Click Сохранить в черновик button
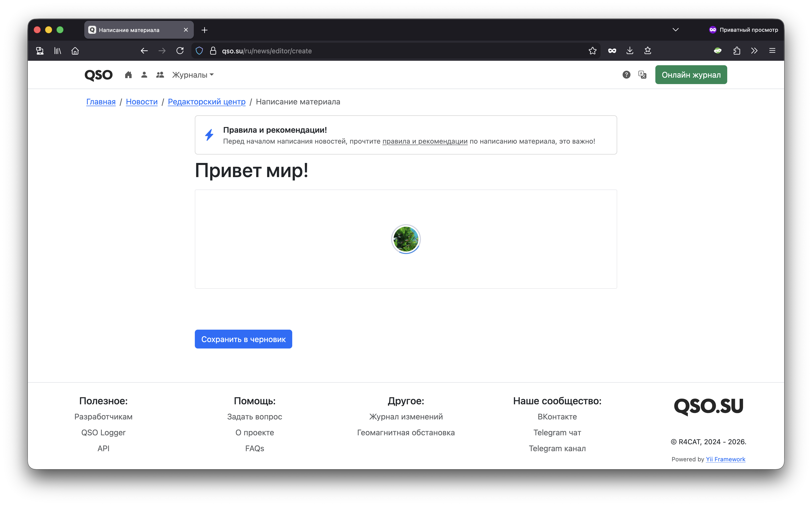The image size is (812, 506). [243, 339]
